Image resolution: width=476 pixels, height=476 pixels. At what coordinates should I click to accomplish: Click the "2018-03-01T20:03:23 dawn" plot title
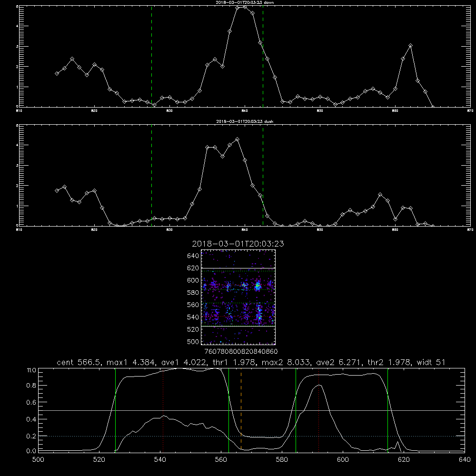(245, 2)
